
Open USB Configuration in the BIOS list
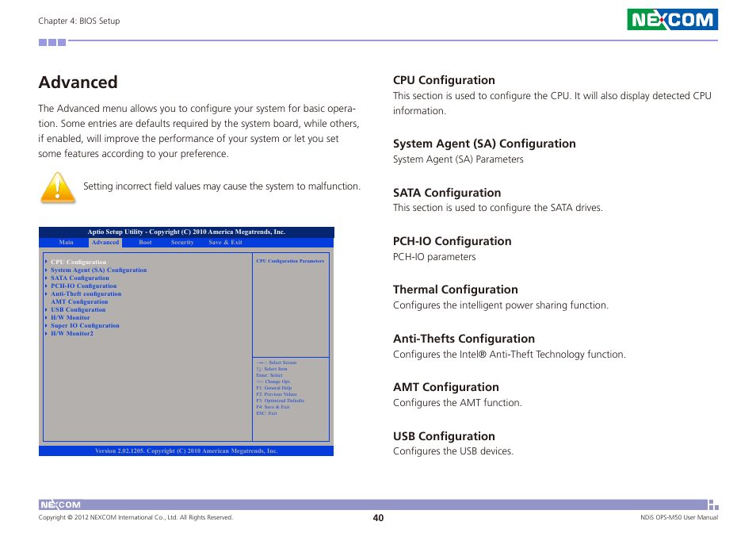(78, 309)
